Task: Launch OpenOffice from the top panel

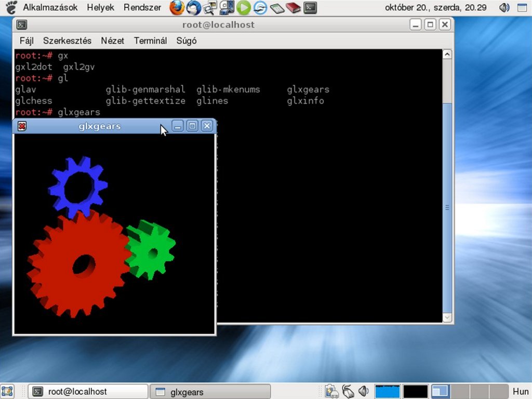Action: coord(260,7)
